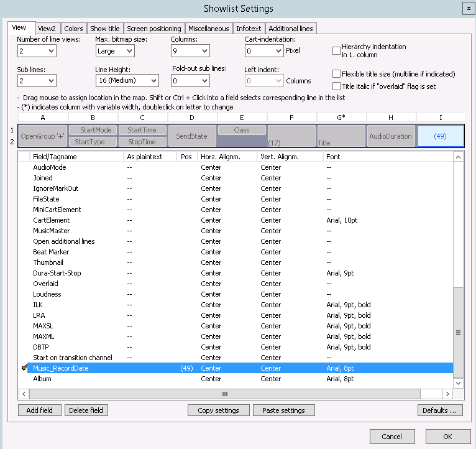The width and height of the screenshot is (476, 449).
Task: Select the SendState map cell
Action: pos(192,136)
